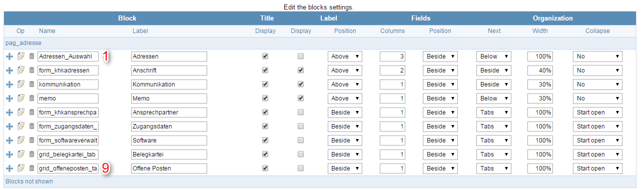This screenshot has height=190, width=644.
Task: Open the Fields Position dropdown for Software
Action: click(440, 140)
